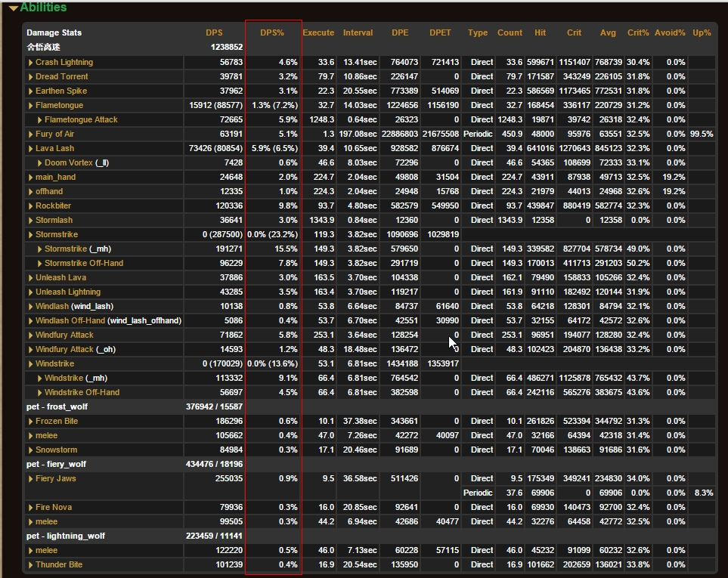Expand the Crash Lightning ability row
Viewport: 728px width, 578px height.
tap(64, 62)
